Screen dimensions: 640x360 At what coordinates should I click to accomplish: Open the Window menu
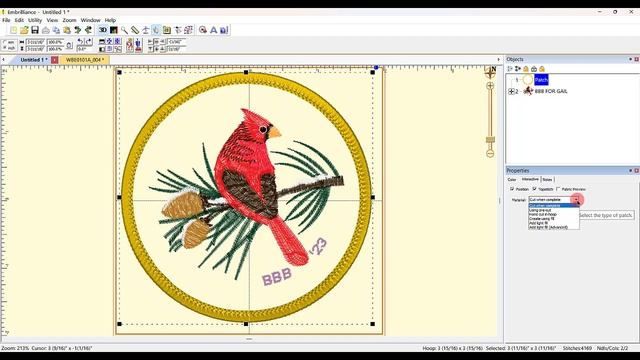pyautogui.click(x=90, y=20)
